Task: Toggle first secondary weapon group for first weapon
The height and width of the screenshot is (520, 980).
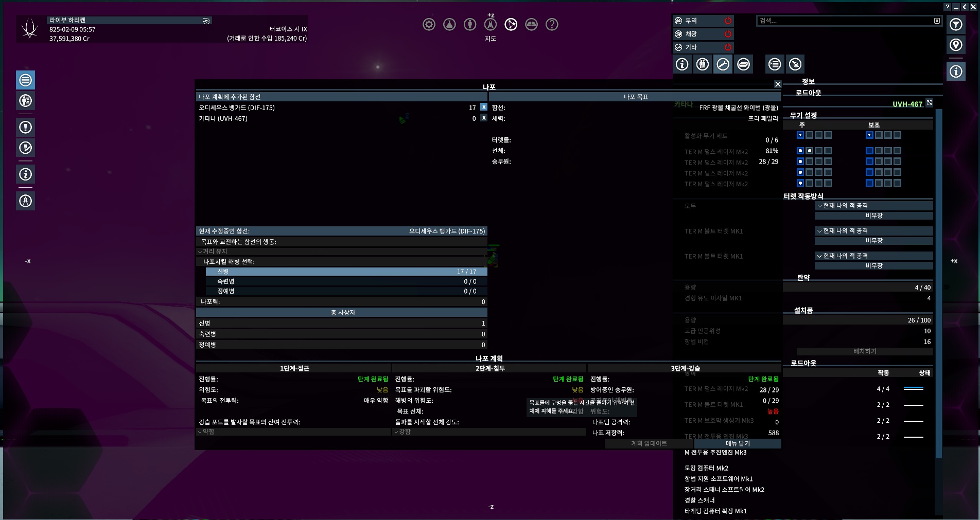Action: pyautogui.click(x=869, y=151)
